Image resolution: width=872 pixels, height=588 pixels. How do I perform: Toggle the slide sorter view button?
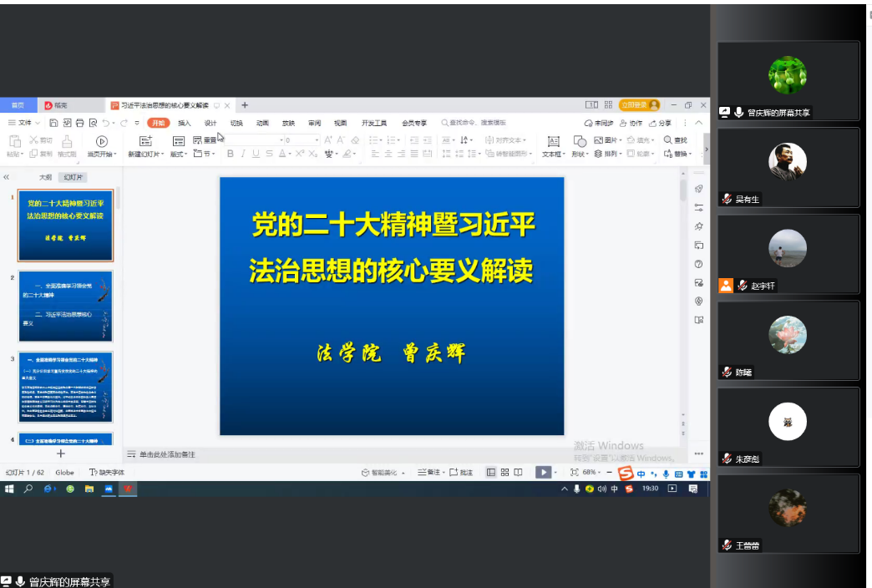point(504,472)
